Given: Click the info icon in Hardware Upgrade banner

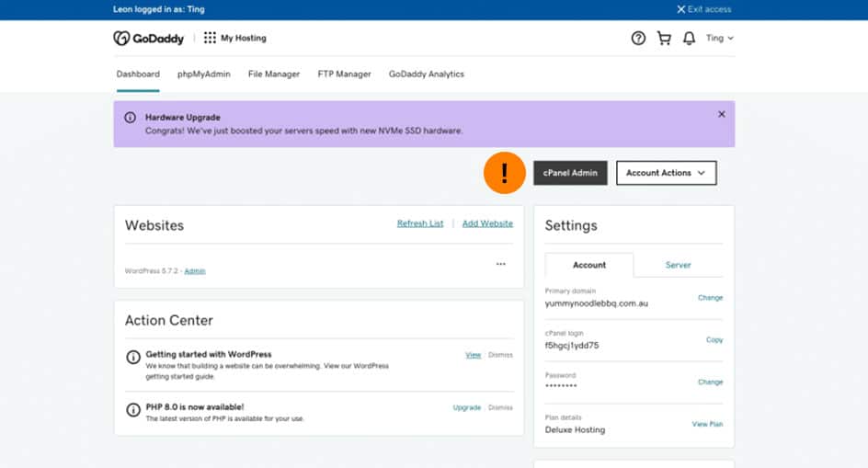Looking at the screenshot, I should point(130,118).
